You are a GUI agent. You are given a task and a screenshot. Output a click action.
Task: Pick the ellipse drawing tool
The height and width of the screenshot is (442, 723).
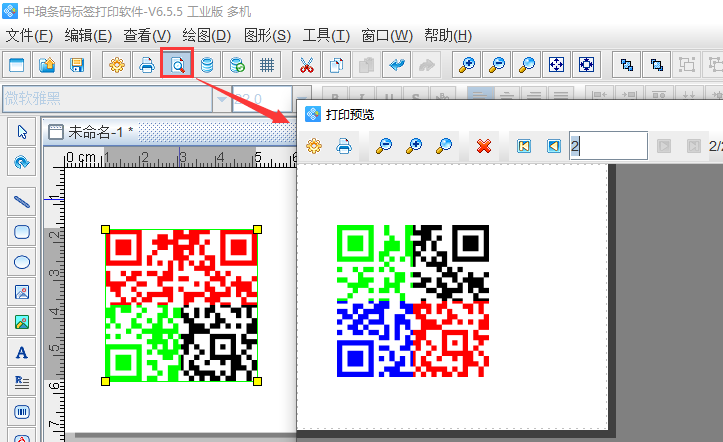coord(22,262)
